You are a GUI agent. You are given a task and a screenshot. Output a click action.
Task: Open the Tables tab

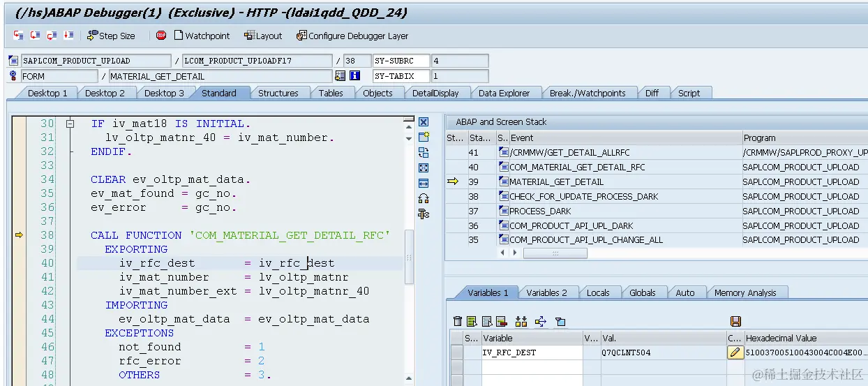[331, 93]
